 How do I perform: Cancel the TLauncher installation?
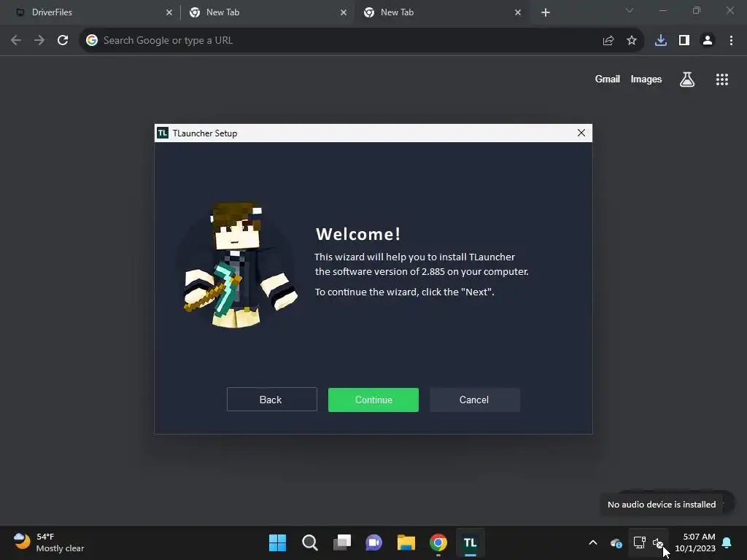point(474,400)
